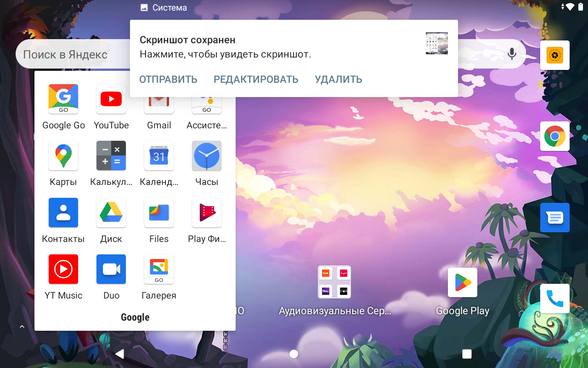
Task: Open the saved screenshot thumbnail preview
Action: pyautogui.click(x=437, y=43)
